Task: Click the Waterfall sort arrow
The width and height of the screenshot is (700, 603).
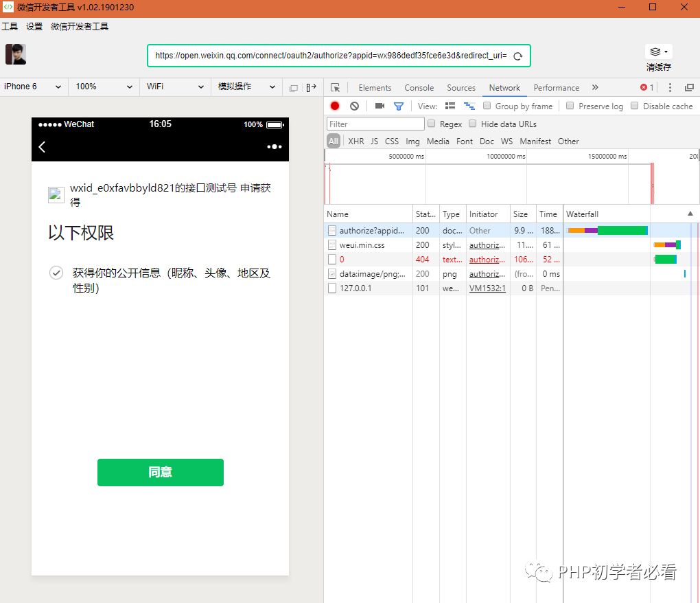Action: click(690, 214)
